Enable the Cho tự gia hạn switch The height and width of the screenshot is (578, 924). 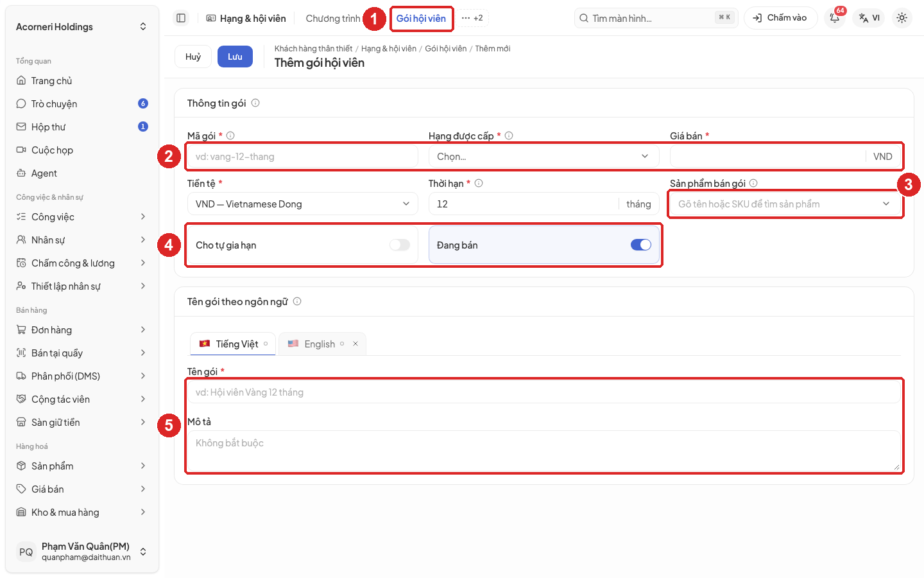[x=399, y=245]
